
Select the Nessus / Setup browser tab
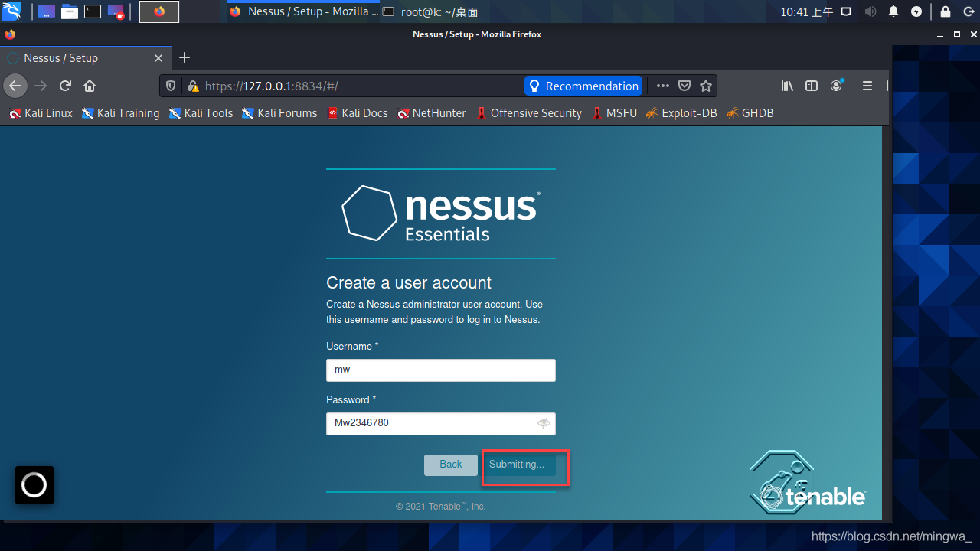tap(85, 58)
